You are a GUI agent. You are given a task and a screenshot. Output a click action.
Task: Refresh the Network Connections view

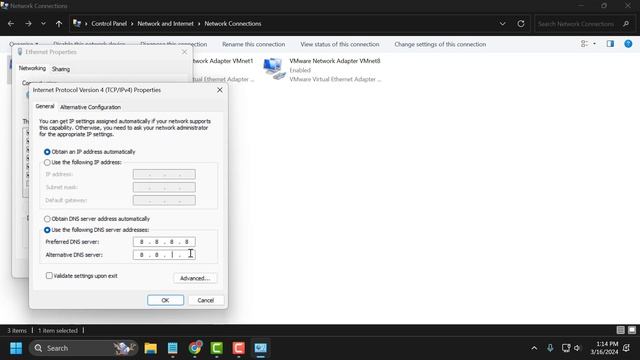[521, 24]
